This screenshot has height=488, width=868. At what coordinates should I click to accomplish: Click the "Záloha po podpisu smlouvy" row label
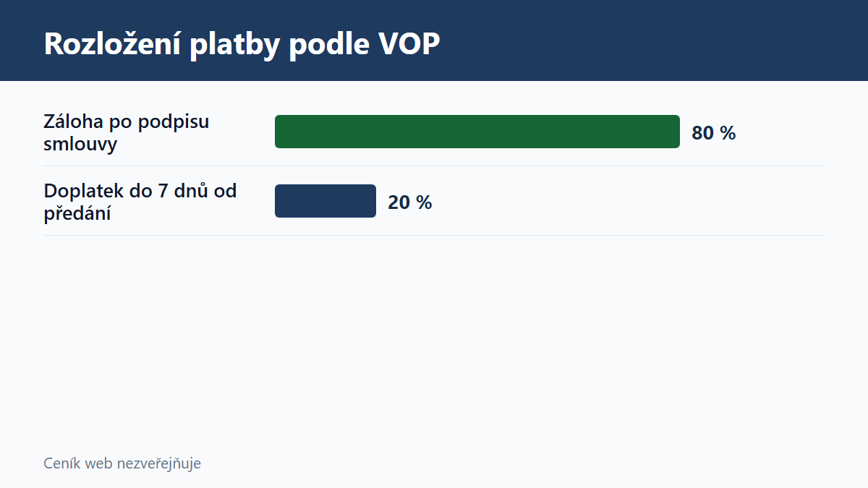(127, 132)
